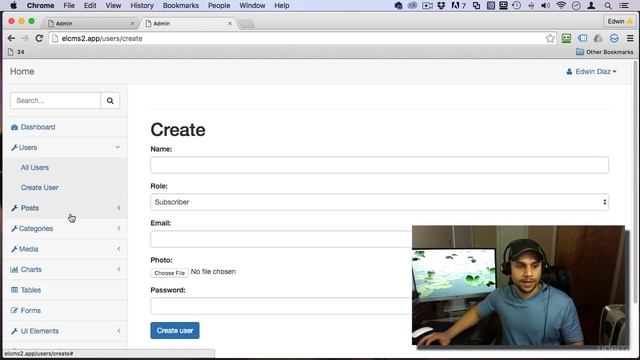Open the Chrome hamburger menu
This screenshot has width=640, height=360.
(630, 38)
